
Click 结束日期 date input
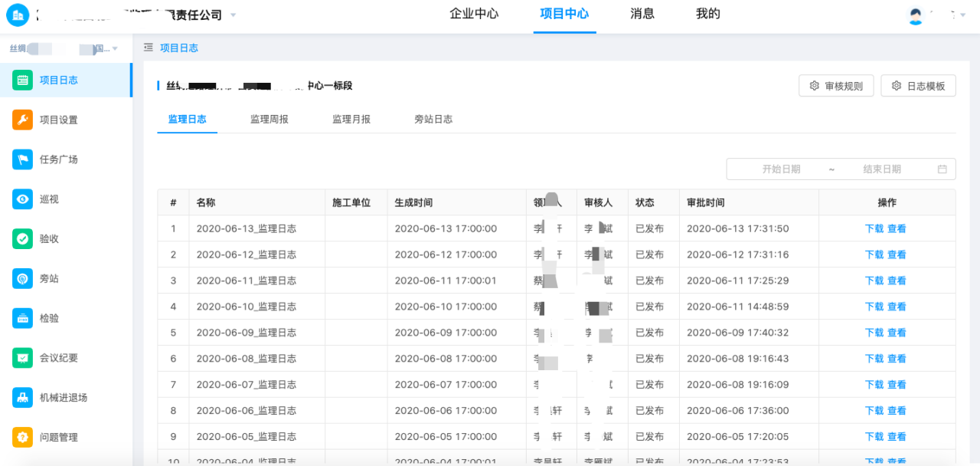(882, 169)
